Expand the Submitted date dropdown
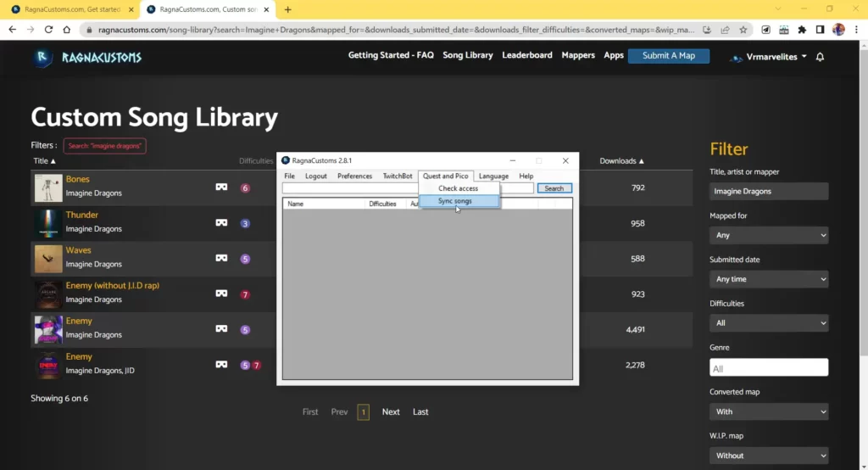868x470 pixels. click(x=769, y=279)
